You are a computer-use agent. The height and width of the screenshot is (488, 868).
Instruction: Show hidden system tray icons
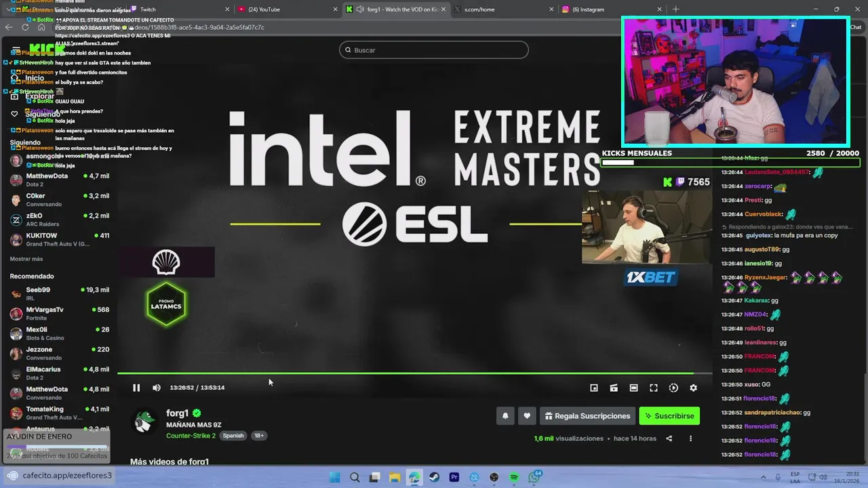point(763,477)
